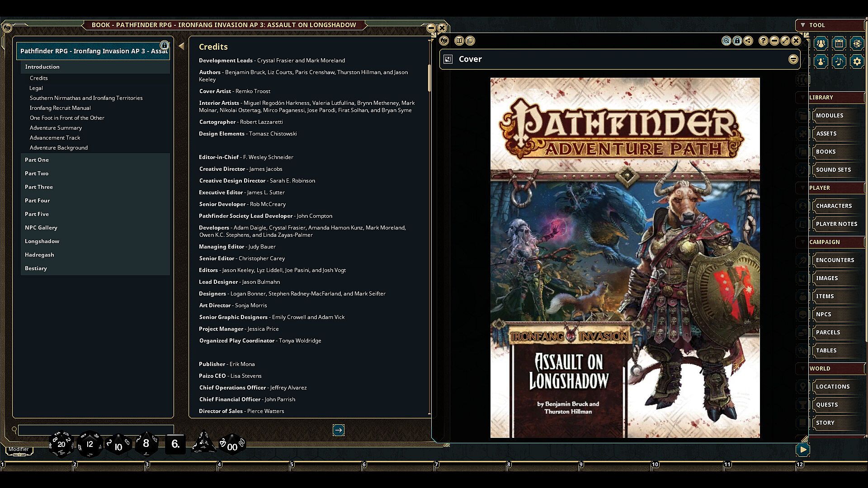Click the sidebar play toggle arrow
The image size is (868, 488).
tap(802, 450)
